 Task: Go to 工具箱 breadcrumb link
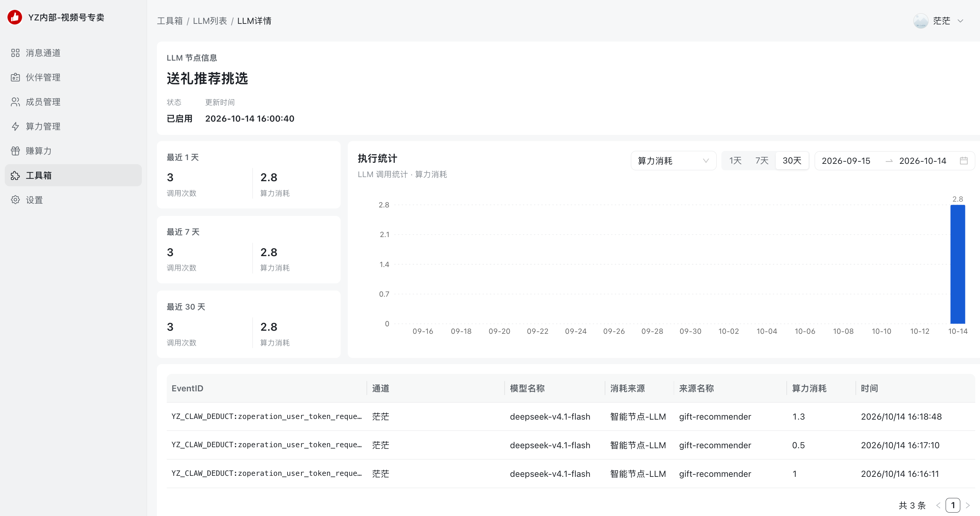point(170,21)
